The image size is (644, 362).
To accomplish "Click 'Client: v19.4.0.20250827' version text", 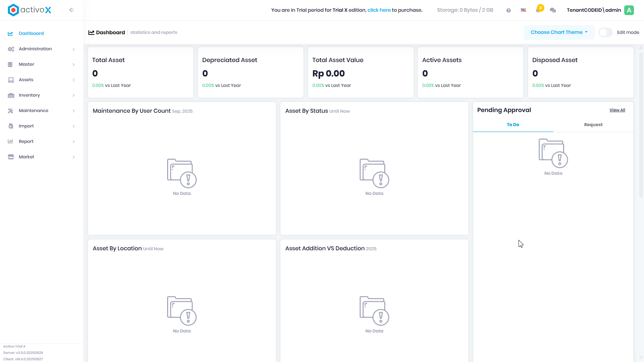I will click(x=23, y=359).
